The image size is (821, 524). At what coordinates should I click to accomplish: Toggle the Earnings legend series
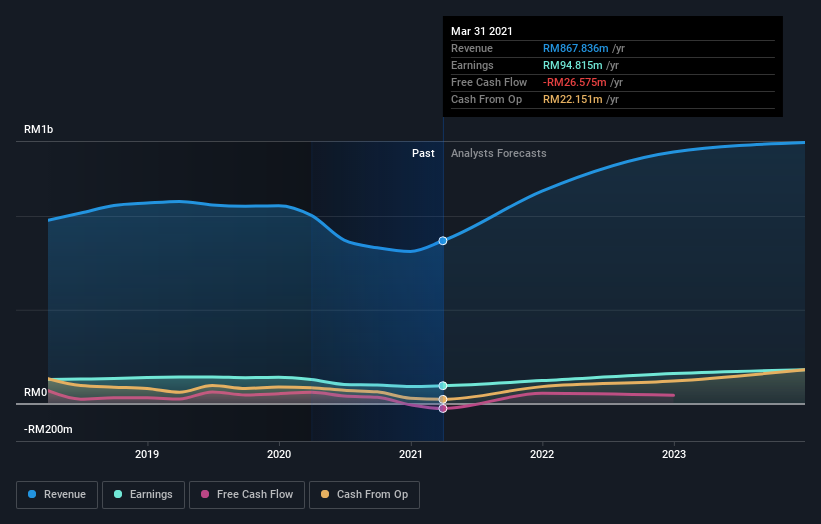click(x=143, y=495)
